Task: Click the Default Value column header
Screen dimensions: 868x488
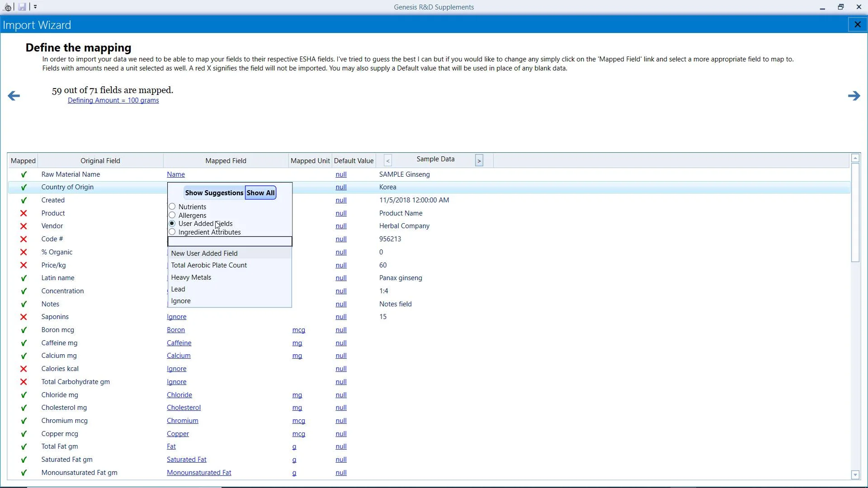Action: [x=354, y=161]
